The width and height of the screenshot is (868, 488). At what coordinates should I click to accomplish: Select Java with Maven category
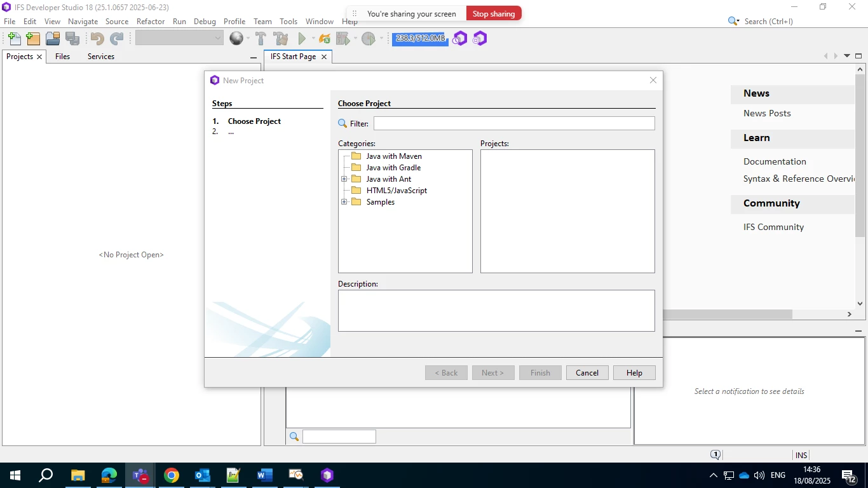[x=394, y=156]
